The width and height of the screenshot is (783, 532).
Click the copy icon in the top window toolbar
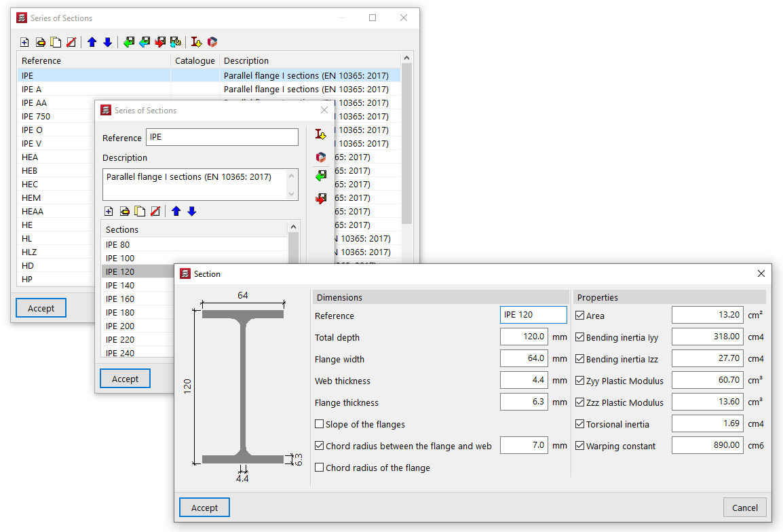click(x=56, y=42)
